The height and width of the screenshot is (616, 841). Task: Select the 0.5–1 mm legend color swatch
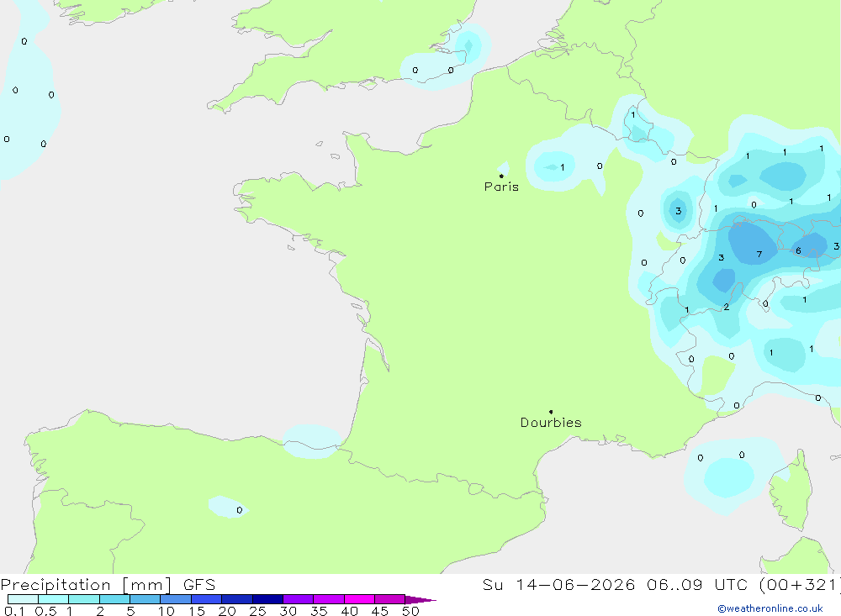[x=54, y=599]
